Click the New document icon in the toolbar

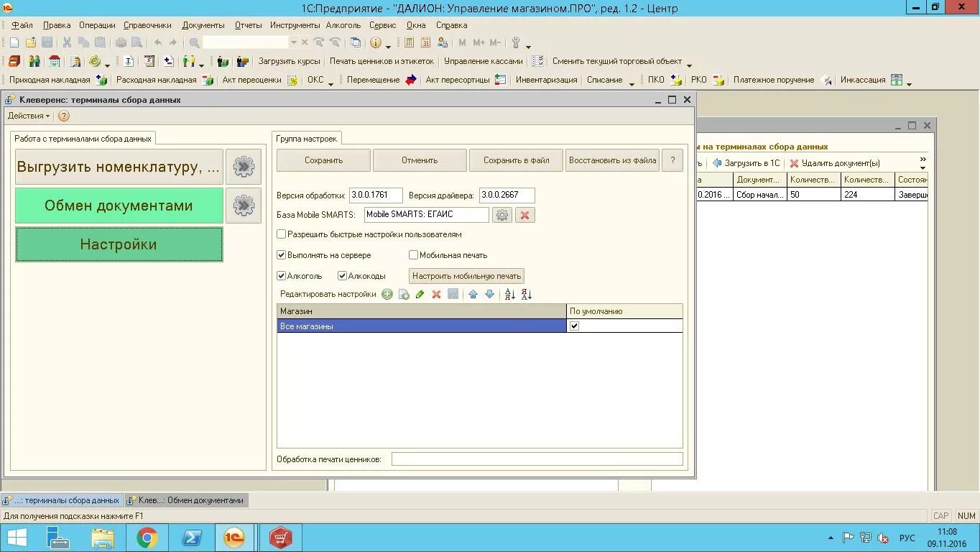(14, 42)
